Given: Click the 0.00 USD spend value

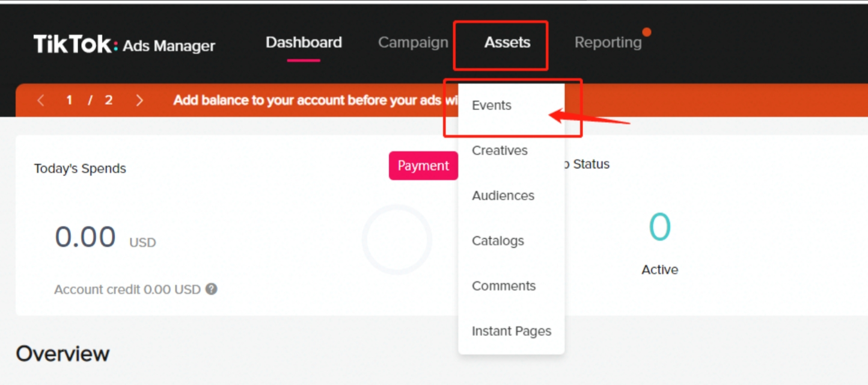Looking at the screenshot, I should click(x=105, y=238).
